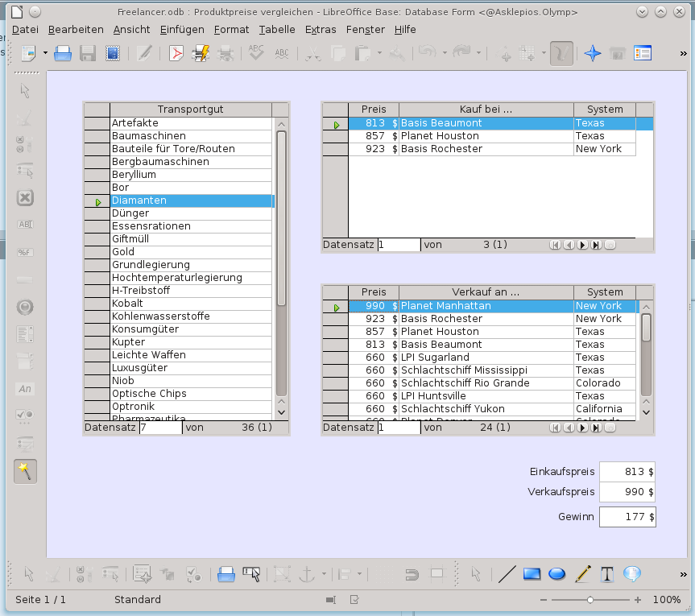Select the Formatted Field control in sidebar
Screen dimensions: 695x616
coord(25,253)
